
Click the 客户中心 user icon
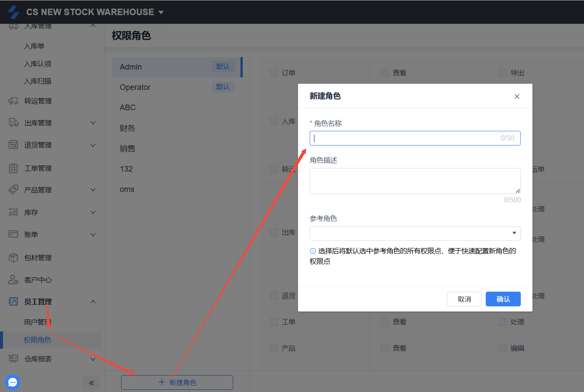tap(13, 280)
